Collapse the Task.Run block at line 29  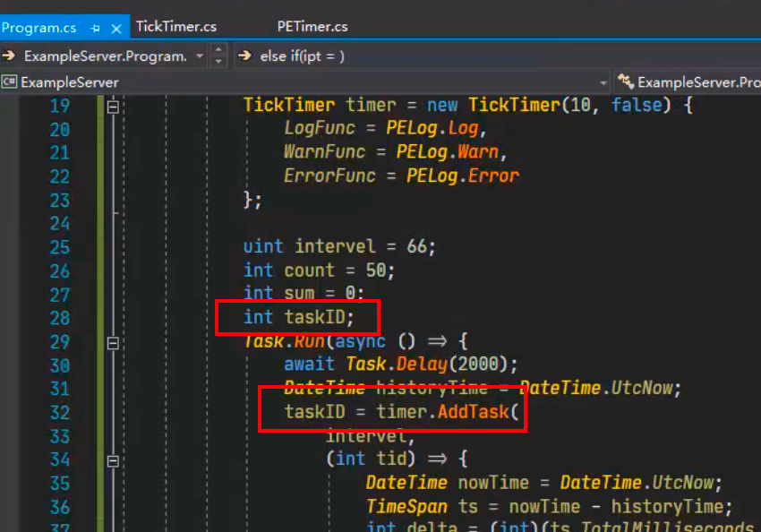tap(113, 342)
